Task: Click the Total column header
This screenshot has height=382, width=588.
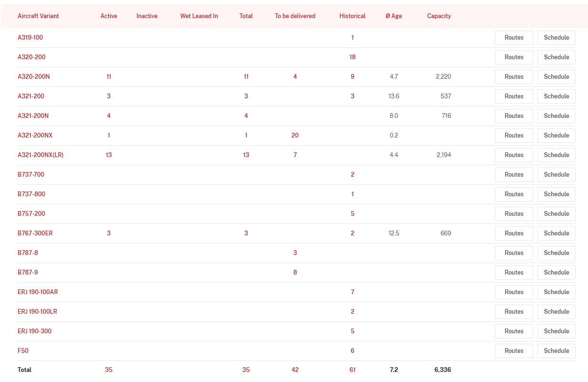Action: (x=246, y=16)
